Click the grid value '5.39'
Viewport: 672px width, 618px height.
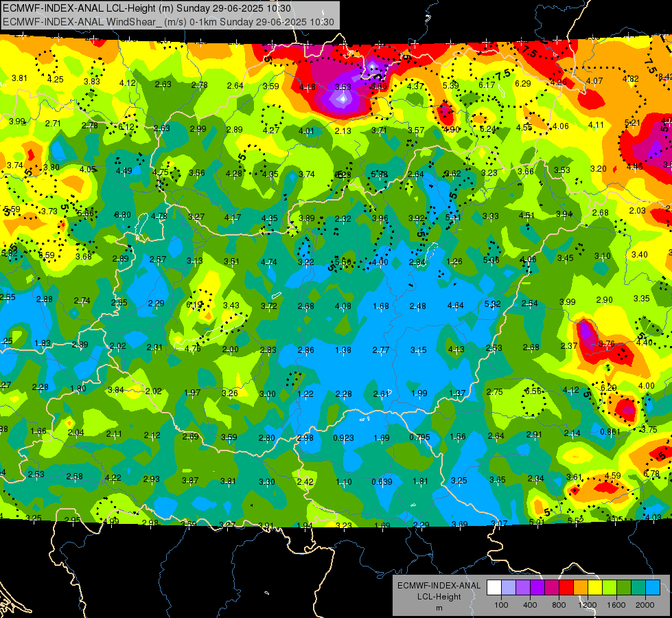tap(451, 85)
